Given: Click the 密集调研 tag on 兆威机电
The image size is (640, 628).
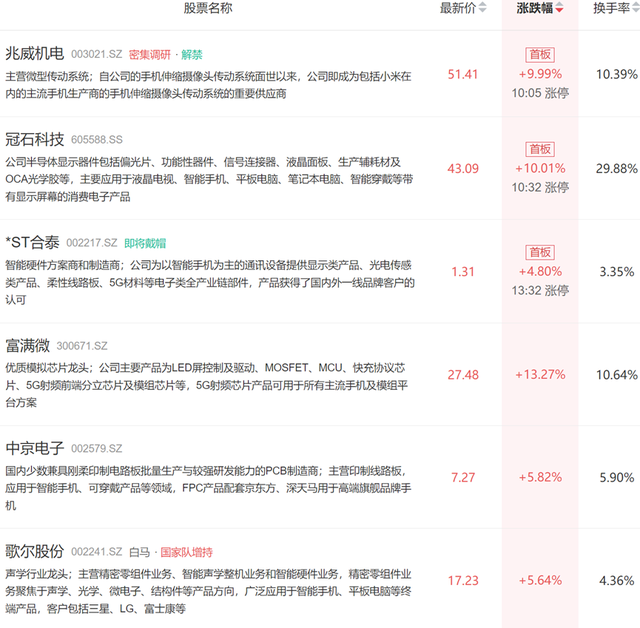Looking at the screenshot, I should [x=150, y=55].
